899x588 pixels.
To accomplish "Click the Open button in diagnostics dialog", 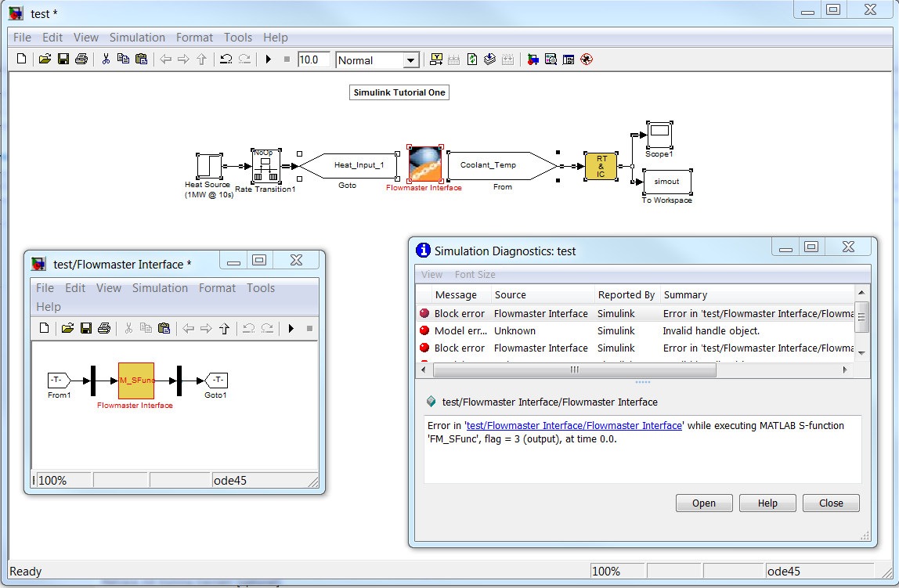I will [x=704, y=503].
